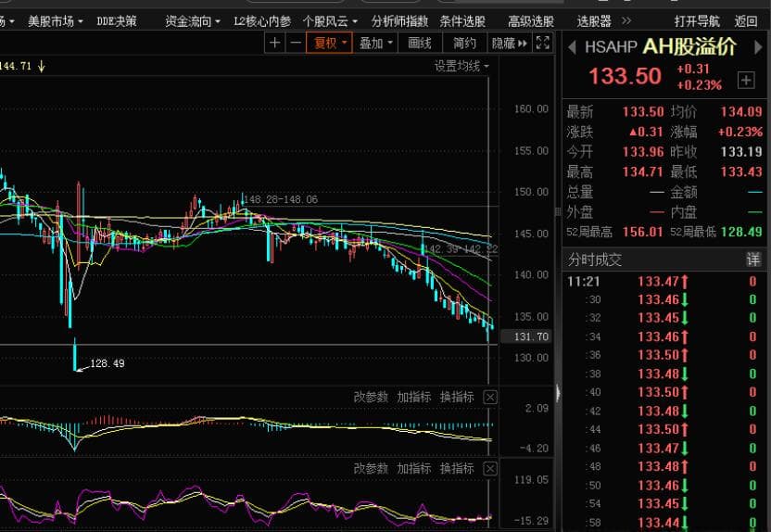Click the 148.28-148.06 gap label

click(x=281, y=199)
